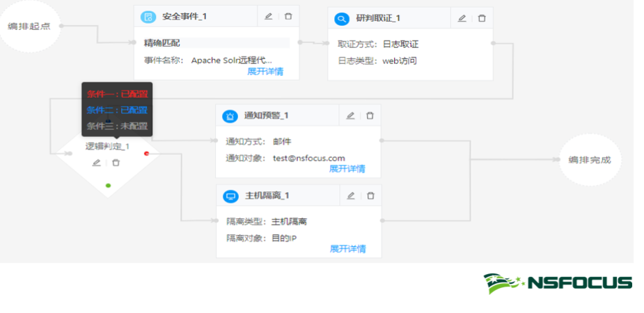The image size is (644, 313).
Task: Click output connector dot of 主机隔离_1
Action: [382, 220]
